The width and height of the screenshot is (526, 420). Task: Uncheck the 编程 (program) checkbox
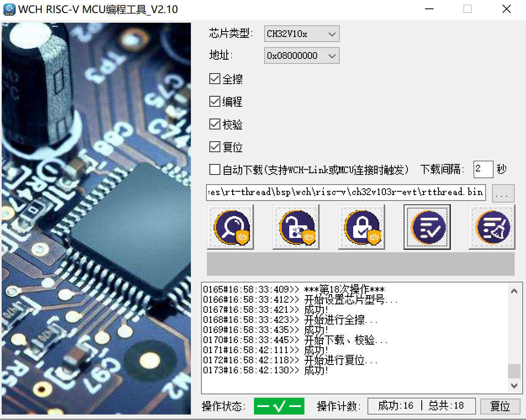tap(215, 102)
